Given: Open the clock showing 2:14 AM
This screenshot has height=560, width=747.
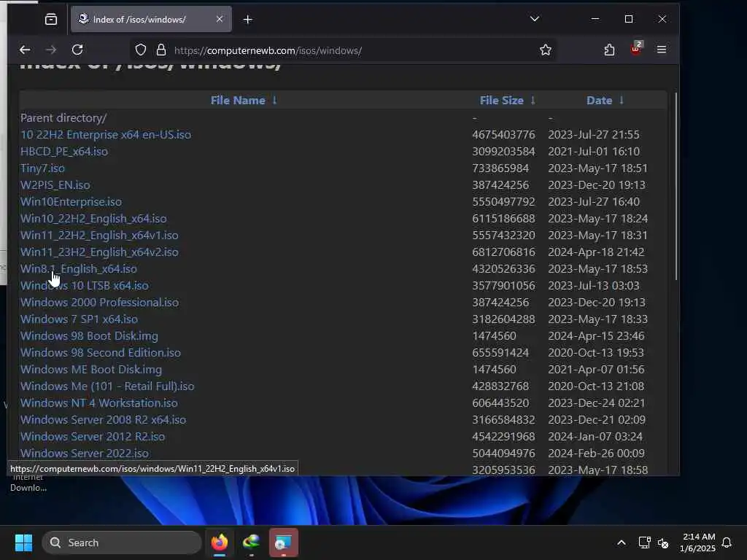Looking at the screenshot, I should coord(698,542).
